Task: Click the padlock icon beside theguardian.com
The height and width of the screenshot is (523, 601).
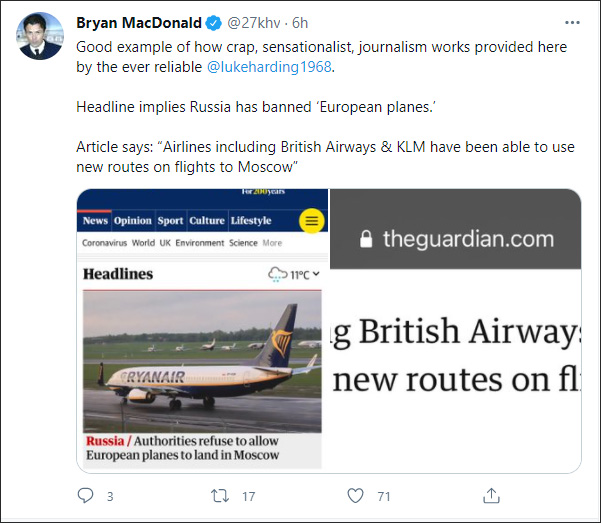Action: pyautogui.click(x=365, y=239)
